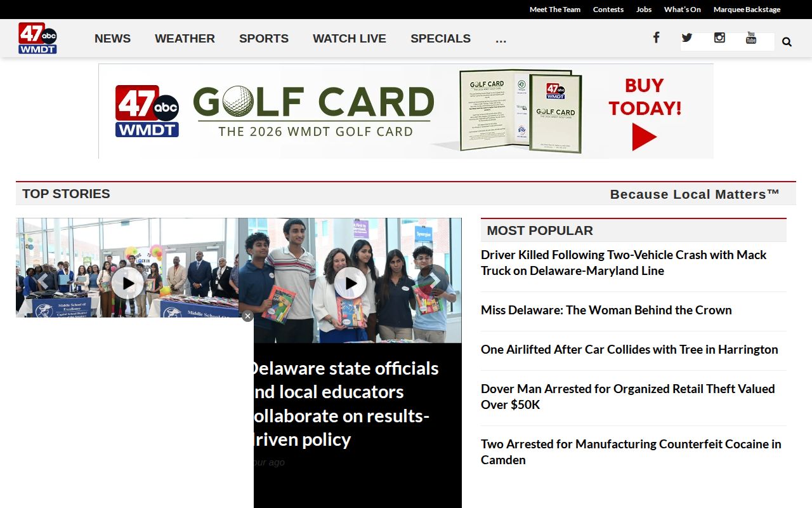Click the 47 ABC WMDT logo
Viewport: 812px width, 508px height.
[x=37, y=38]
